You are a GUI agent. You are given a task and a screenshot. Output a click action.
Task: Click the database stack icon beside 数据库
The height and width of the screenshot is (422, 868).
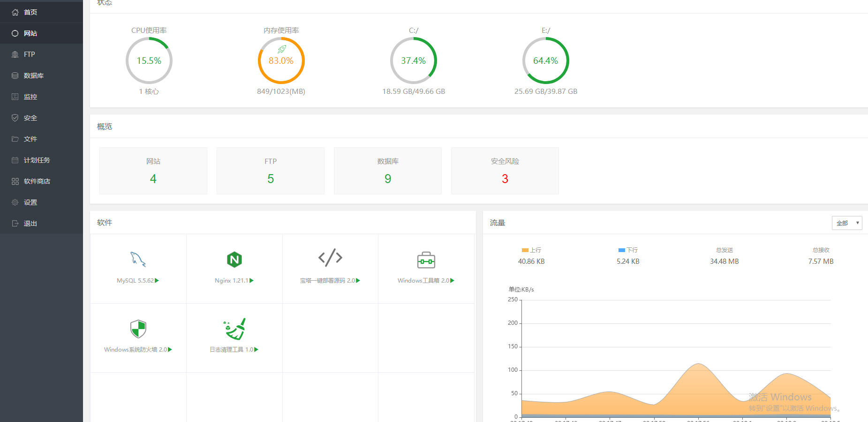point(15,76)
